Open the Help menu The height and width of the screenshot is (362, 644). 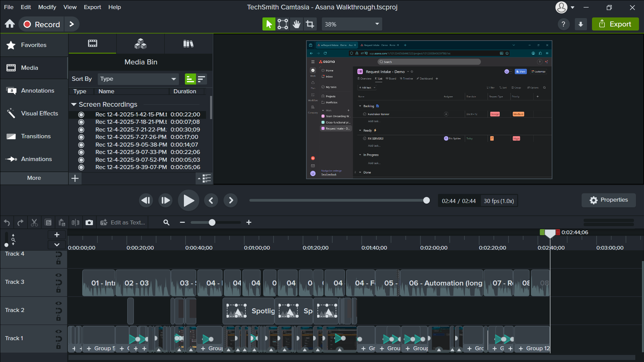coord(114,7)
